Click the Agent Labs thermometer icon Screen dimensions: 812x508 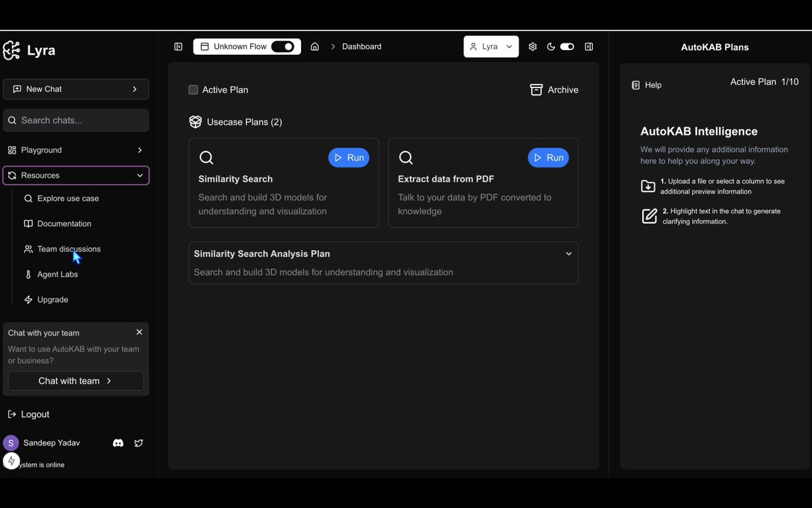[28, 274]
